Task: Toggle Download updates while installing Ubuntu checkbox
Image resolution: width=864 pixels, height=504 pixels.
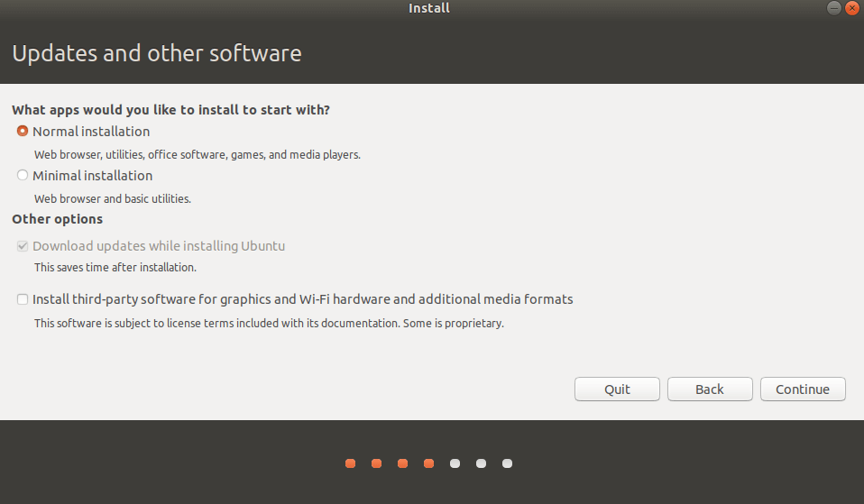Action: [22, 245]
